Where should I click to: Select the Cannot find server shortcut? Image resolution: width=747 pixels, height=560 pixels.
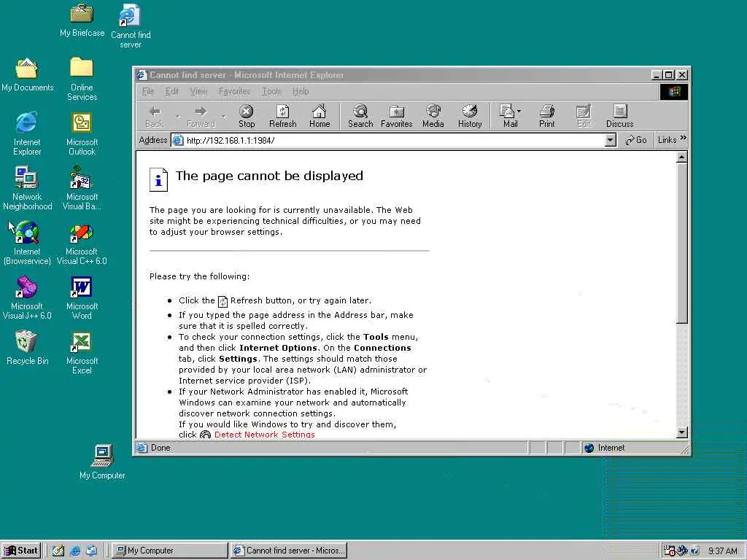tap(130, 26)
